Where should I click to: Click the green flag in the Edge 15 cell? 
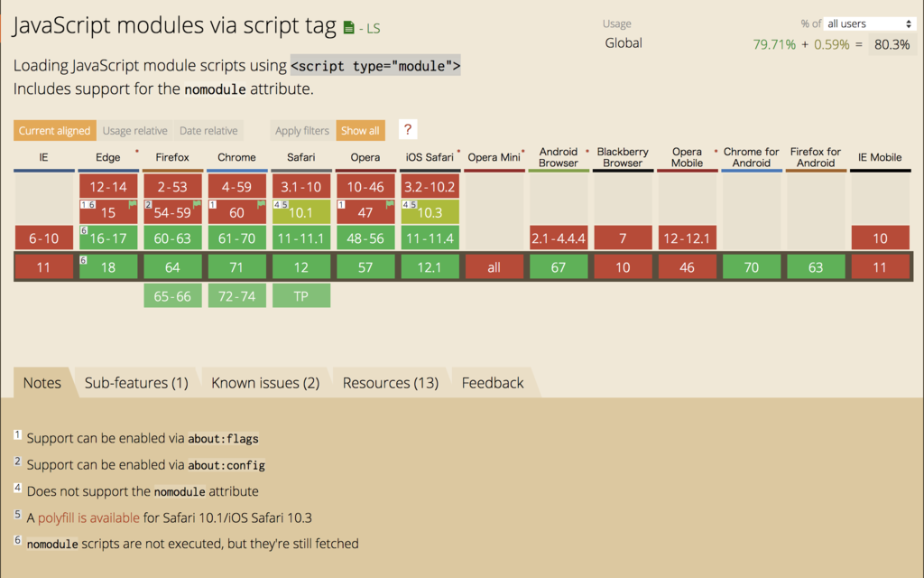[132, 205]
